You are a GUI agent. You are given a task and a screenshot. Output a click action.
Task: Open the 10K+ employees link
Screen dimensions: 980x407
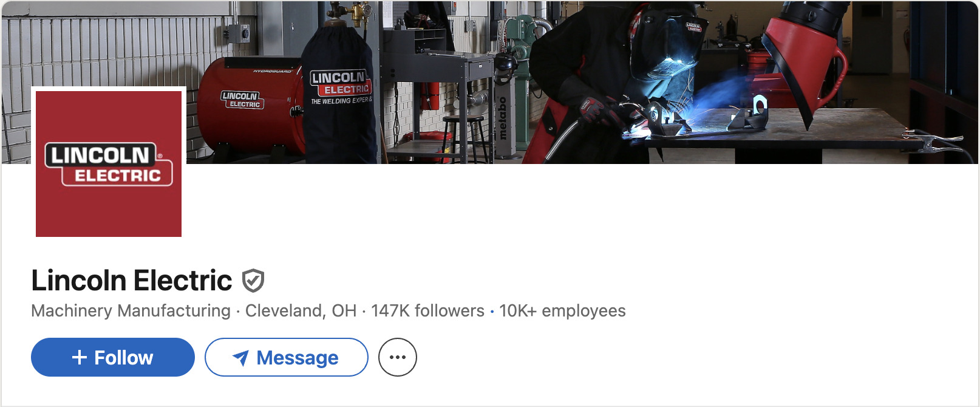(562, 310)
